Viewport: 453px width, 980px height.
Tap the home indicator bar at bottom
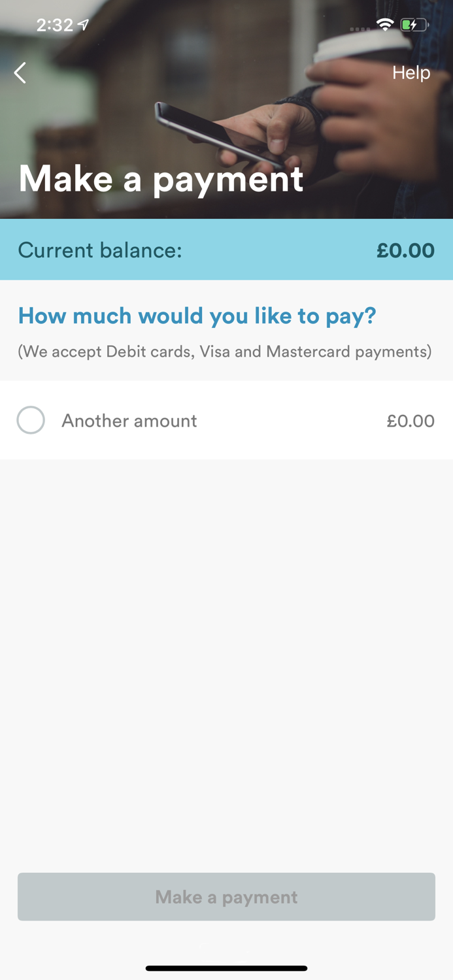(x=226, y=968)
